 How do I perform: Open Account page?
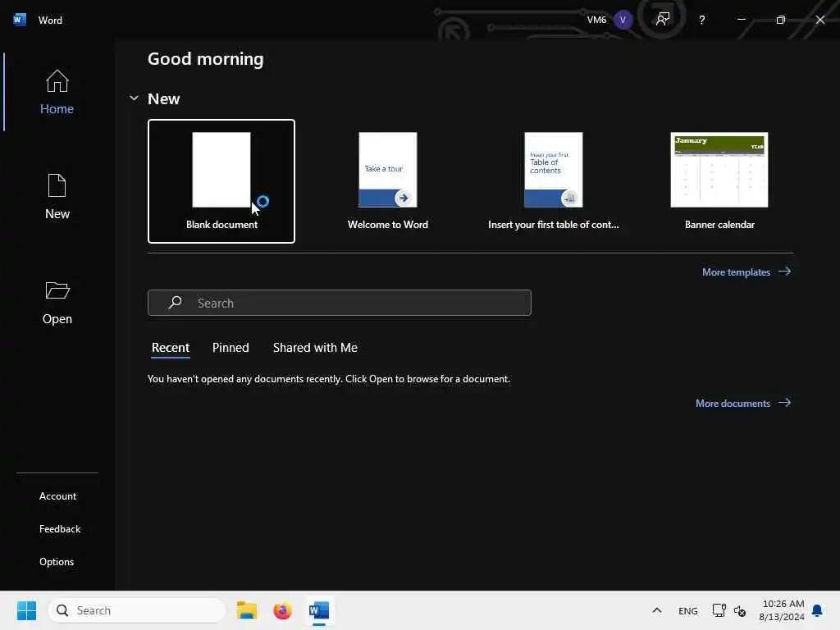coord(57,496)
